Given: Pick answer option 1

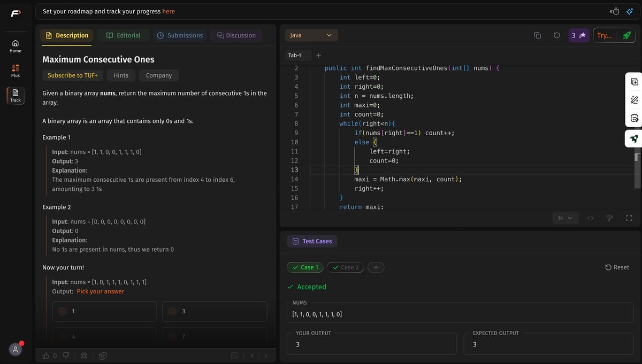Looking at the screenshot, I should [x=104, y=311].
